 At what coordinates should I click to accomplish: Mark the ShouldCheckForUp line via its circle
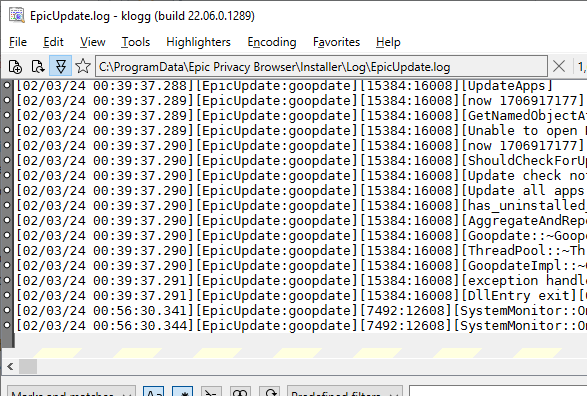7,160
